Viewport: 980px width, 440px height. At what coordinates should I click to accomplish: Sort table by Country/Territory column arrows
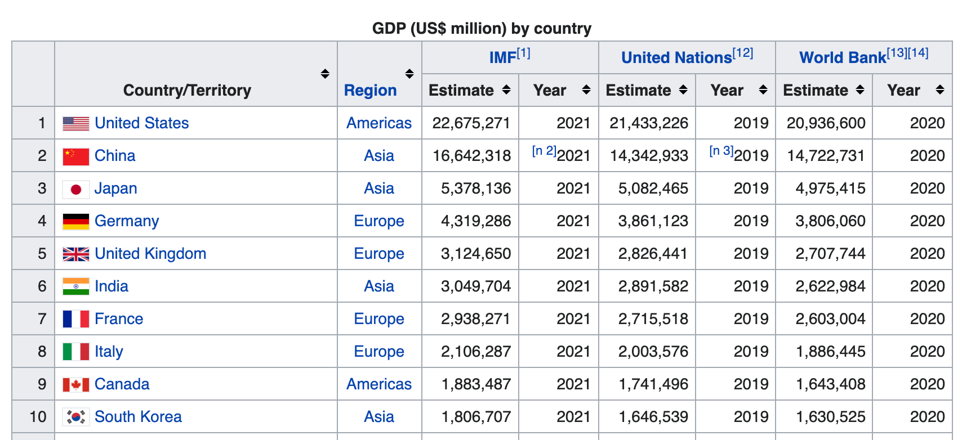pos(325,74)
